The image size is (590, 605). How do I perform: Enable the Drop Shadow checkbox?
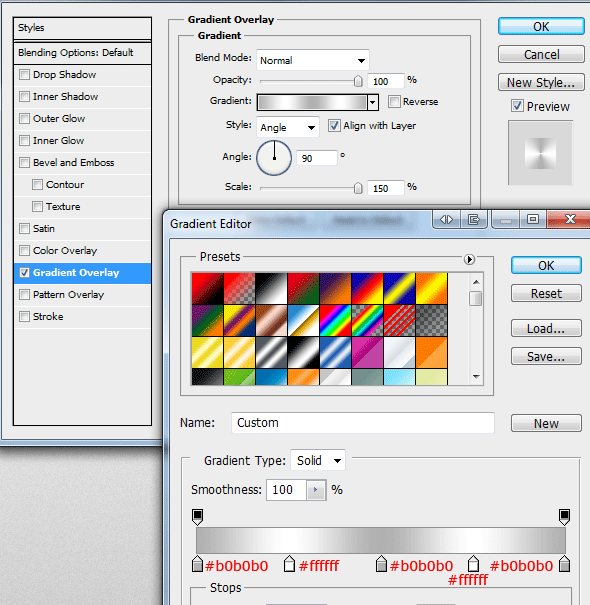[24, 74]
